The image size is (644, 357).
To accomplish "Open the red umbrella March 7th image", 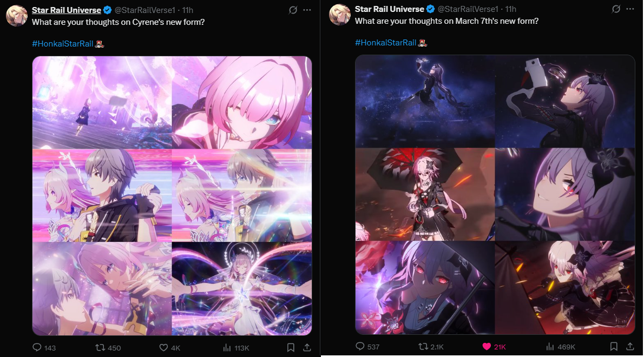I will point(425,194).
